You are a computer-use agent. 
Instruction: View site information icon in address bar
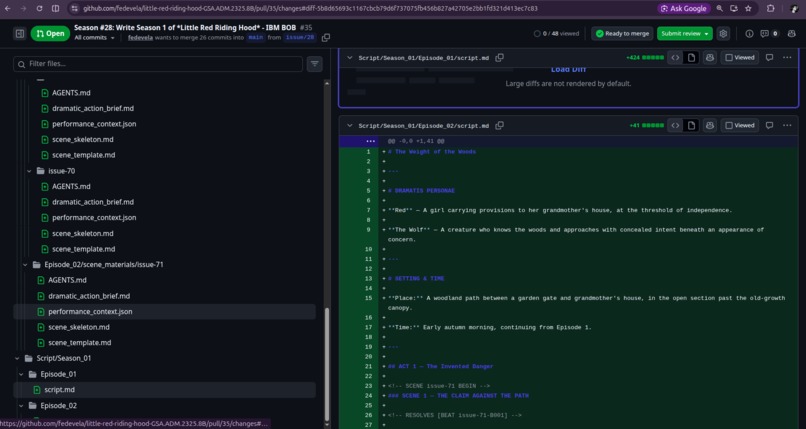75,8
